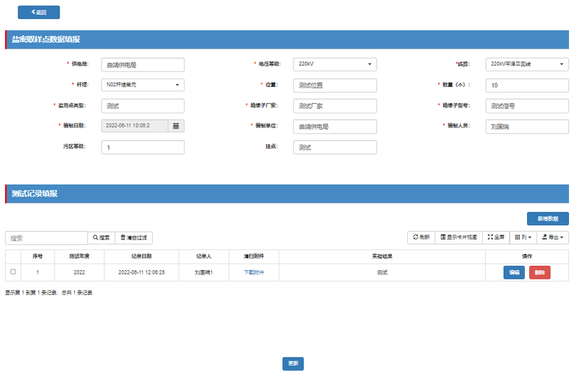The height and width of the screenshot is (379, 588).
Task: Click the 更新 button at the bottom
Action: (293, 364)
